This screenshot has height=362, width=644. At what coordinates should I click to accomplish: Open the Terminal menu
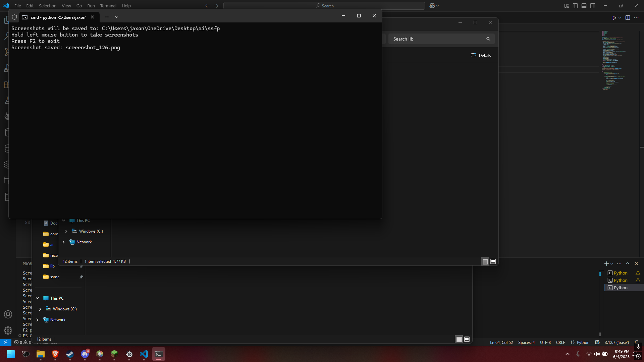(108, 6)
